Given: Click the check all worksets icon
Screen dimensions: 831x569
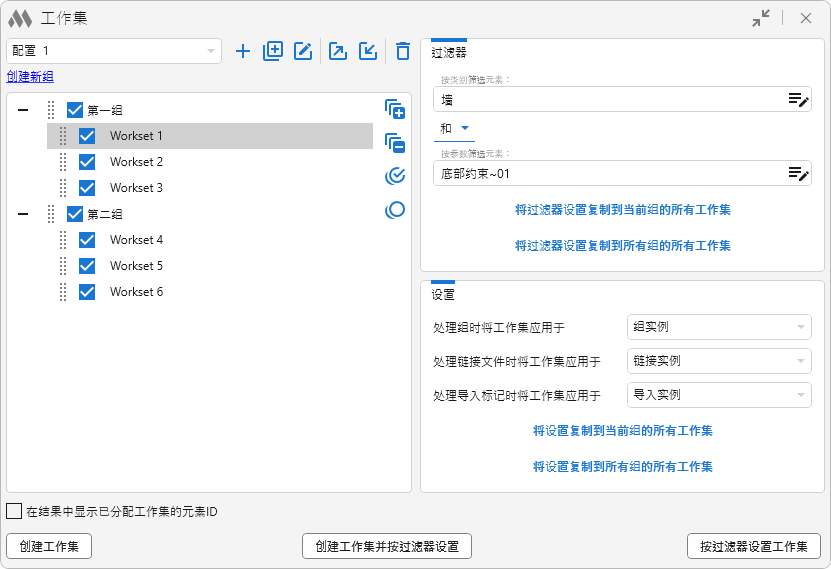Looking at the screenshot, I should click(395, 177).
